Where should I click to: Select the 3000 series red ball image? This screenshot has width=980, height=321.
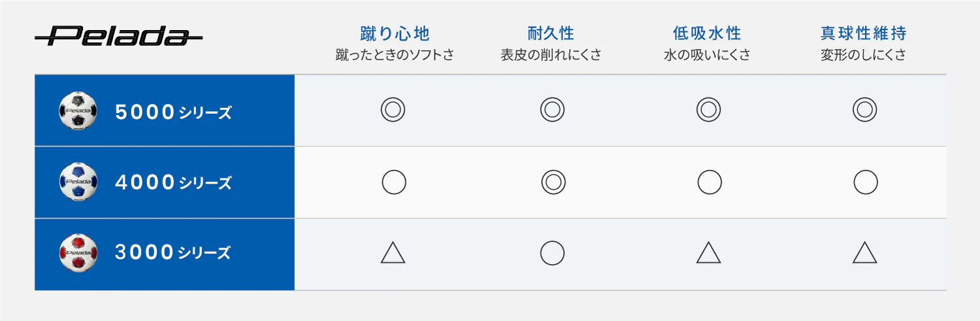click(x=78, y=253)
